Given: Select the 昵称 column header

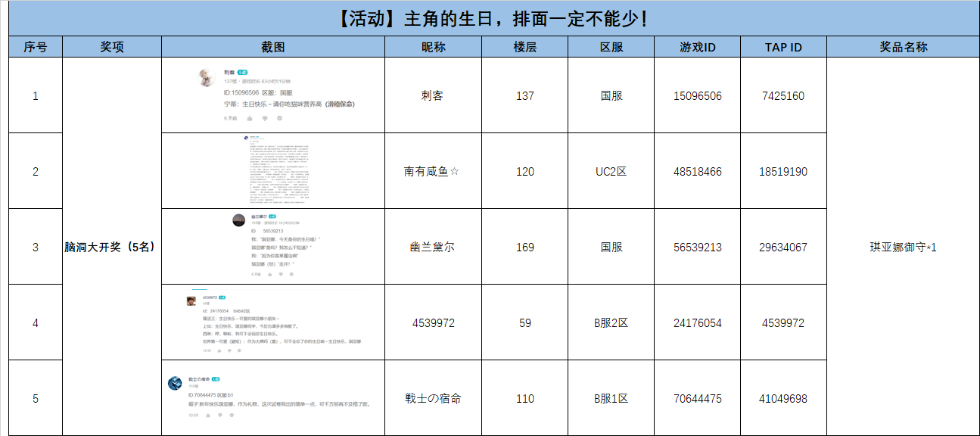Looking at the screenshot, I should coord(434,47).
